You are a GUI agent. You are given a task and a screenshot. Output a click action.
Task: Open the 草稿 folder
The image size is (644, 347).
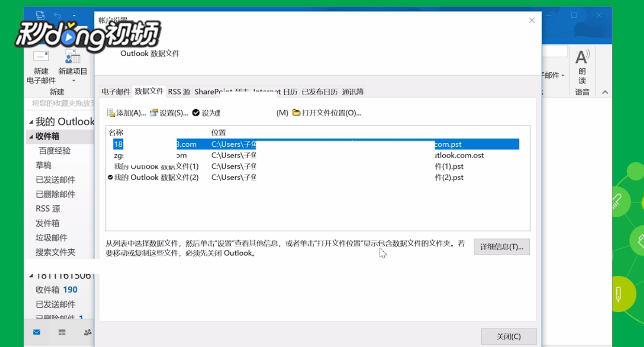(43, 165)
